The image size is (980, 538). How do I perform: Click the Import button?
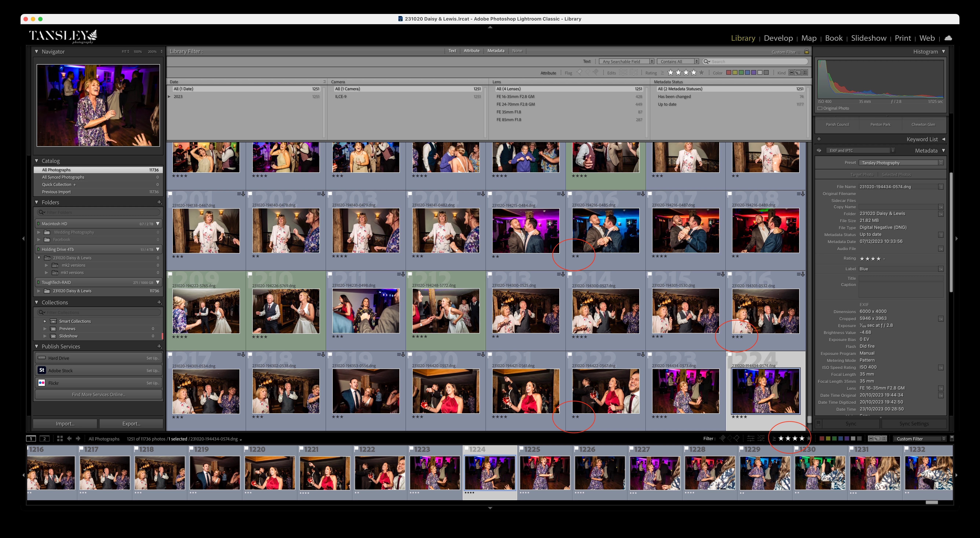click(65, 423)
